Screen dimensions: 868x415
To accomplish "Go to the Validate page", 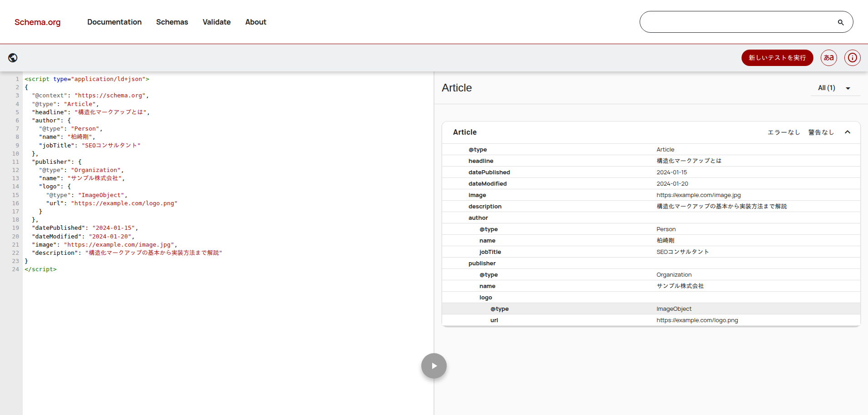I will (217, 22).
